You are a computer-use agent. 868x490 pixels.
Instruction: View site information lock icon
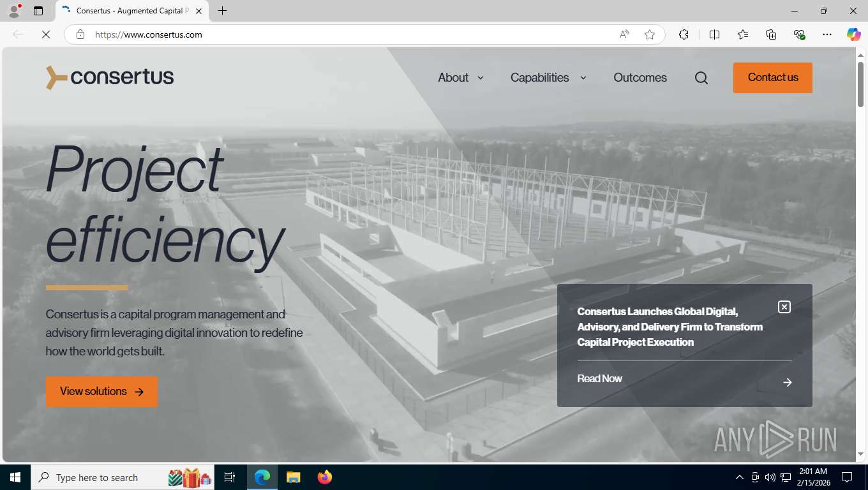80,34
